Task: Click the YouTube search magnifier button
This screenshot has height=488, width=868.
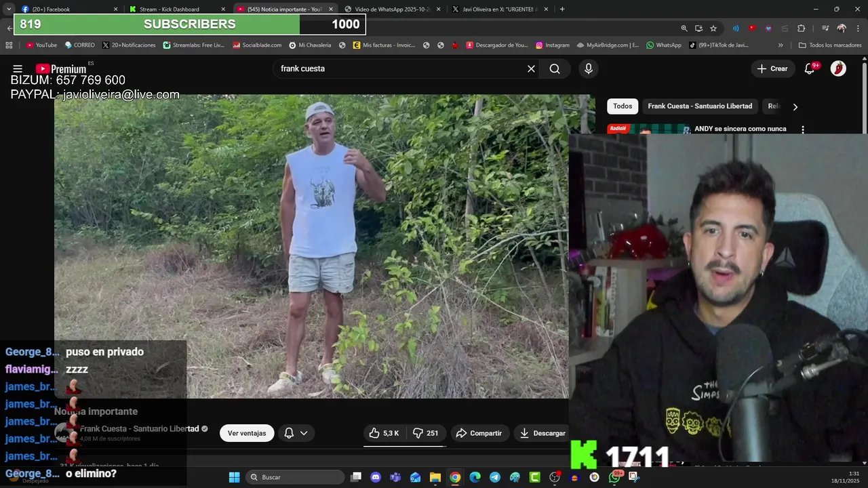Action: point(555,68)
